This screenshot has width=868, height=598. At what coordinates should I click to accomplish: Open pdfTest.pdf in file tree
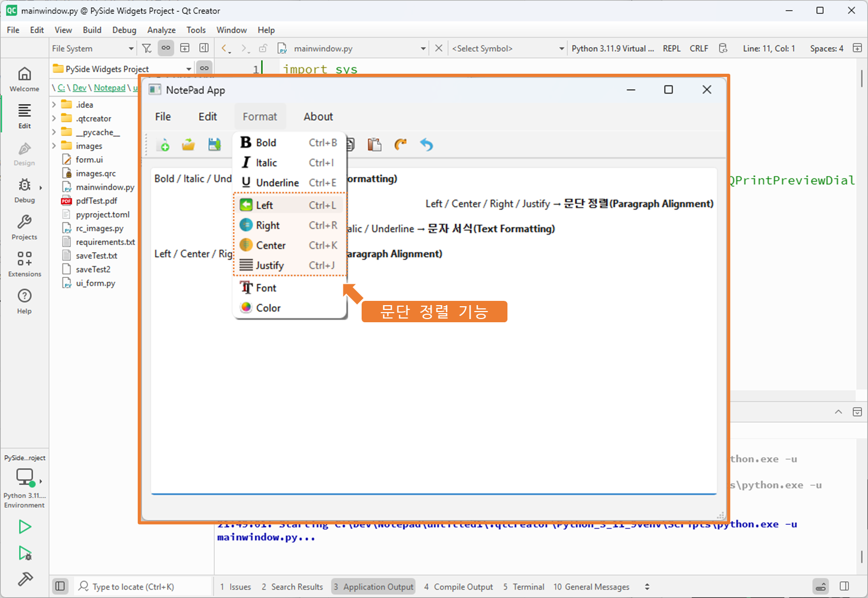click(x=96, y=200)
